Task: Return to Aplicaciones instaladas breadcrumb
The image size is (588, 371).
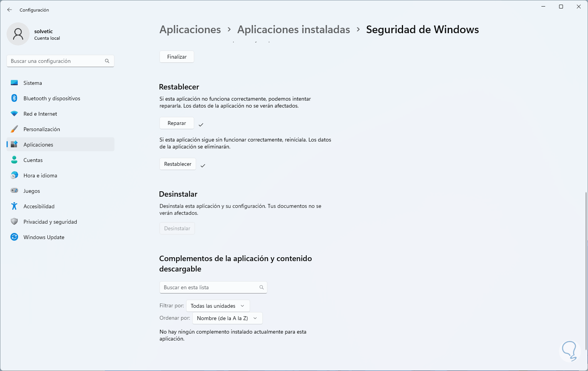Action: pos(294,30)
